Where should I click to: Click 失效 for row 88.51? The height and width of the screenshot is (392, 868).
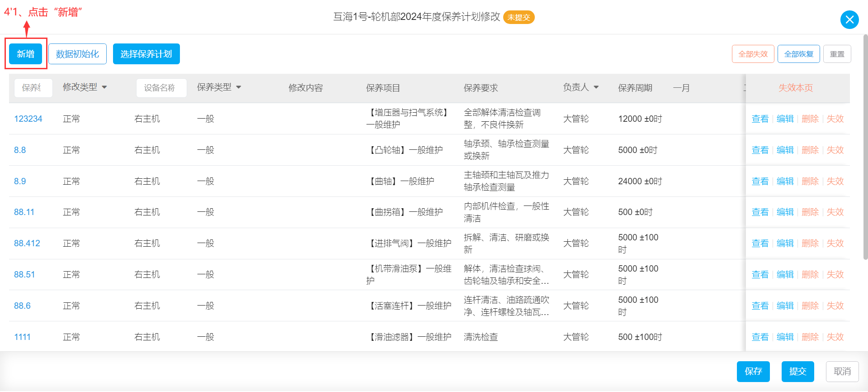tap(835, 274)
